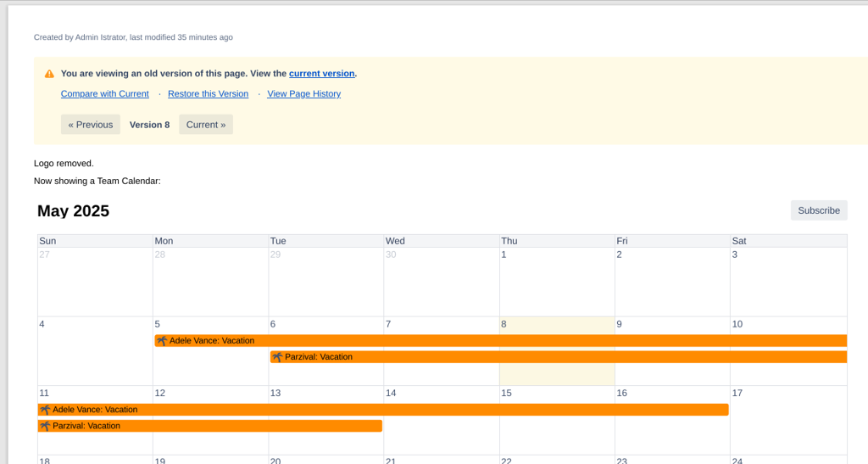This screenshot has width=868, height=464.
Task: Select Wednesday May 14 day cell
Action: pos(441,439)
